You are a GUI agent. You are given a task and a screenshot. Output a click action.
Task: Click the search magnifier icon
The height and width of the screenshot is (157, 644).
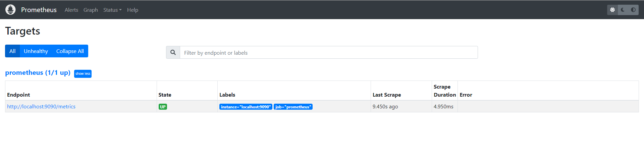(173, 52)
